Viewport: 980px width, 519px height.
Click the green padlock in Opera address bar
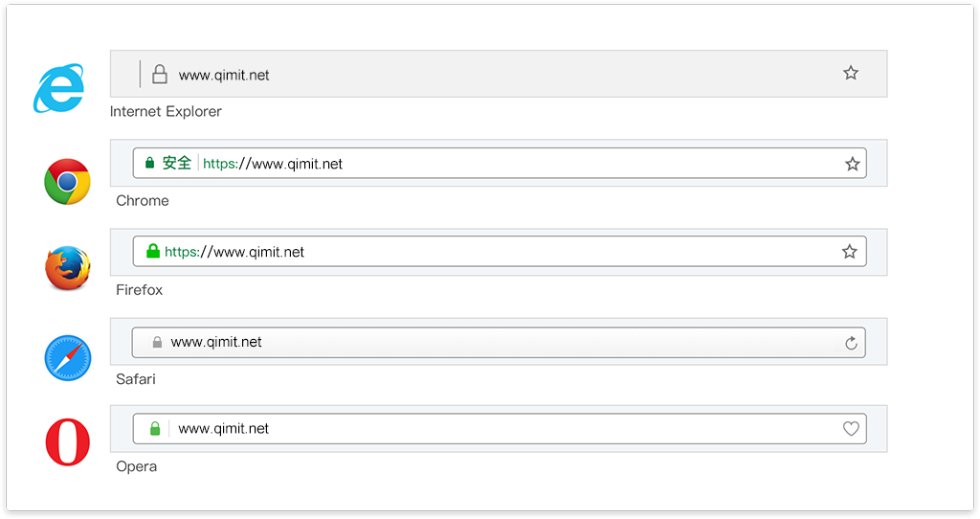(155, 428)
